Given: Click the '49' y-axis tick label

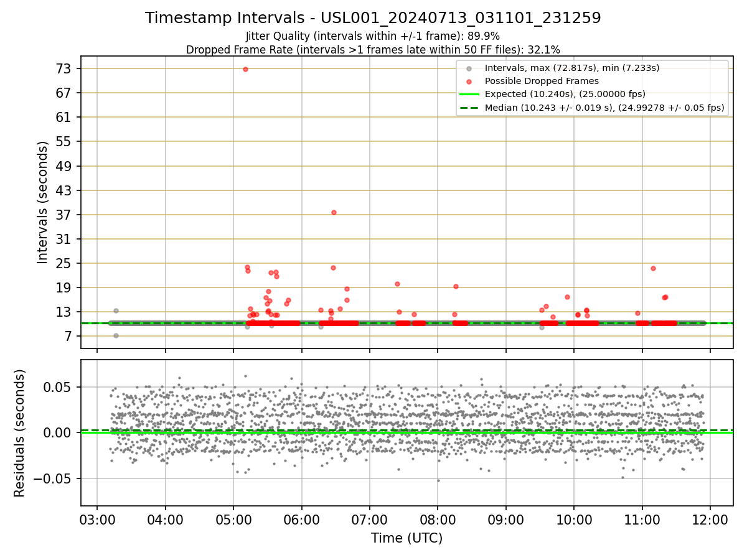Looking at the screenshot, I should (x=65, y=166).
